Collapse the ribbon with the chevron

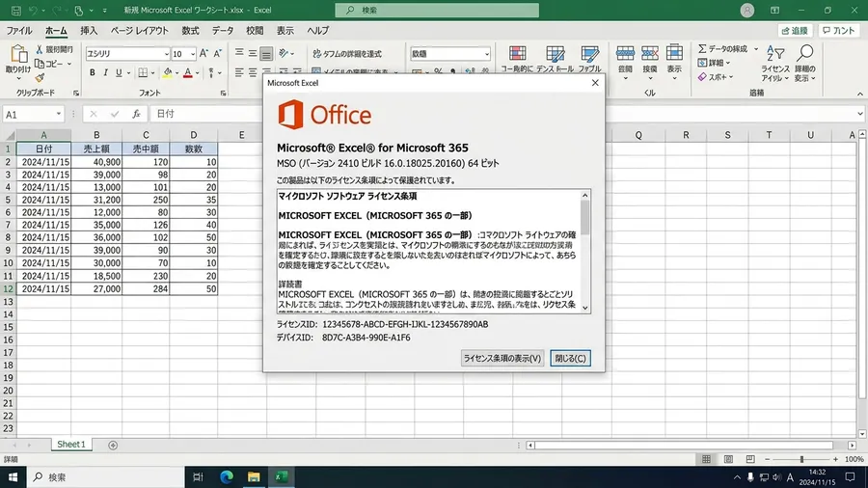(x=859, y=95)
